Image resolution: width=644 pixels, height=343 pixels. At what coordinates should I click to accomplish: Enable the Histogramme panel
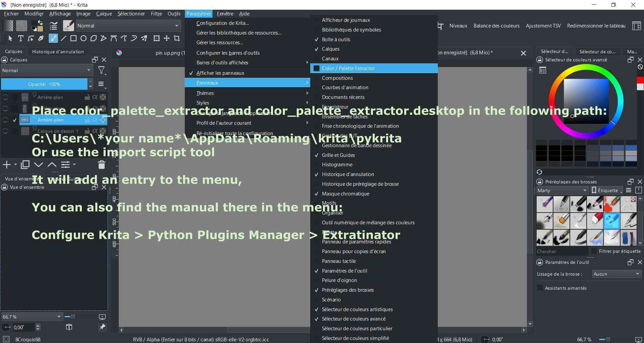(374, 165)
